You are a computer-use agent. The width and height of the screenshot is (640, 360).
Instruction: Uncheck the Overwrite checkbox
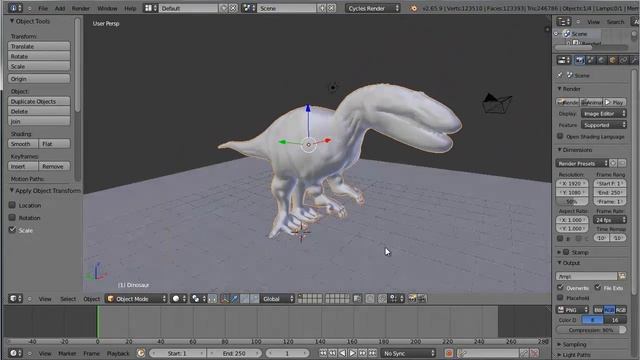(x=560, y=288)
